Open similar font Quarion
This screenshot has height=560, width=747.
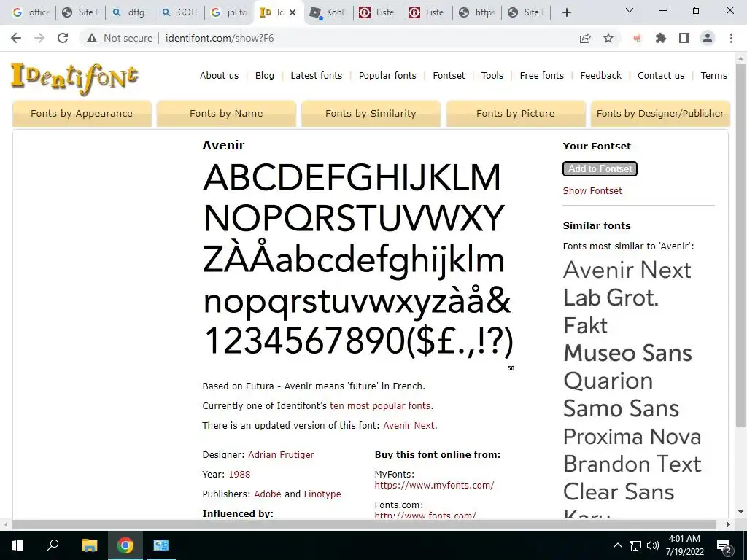point(608,381)
